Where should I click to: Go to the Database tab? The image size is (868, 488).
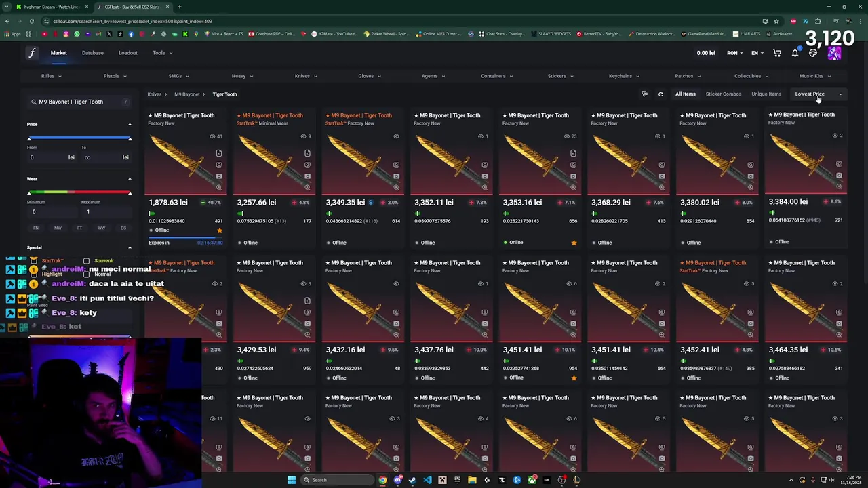pyautogui.click(x=93, y=53)
